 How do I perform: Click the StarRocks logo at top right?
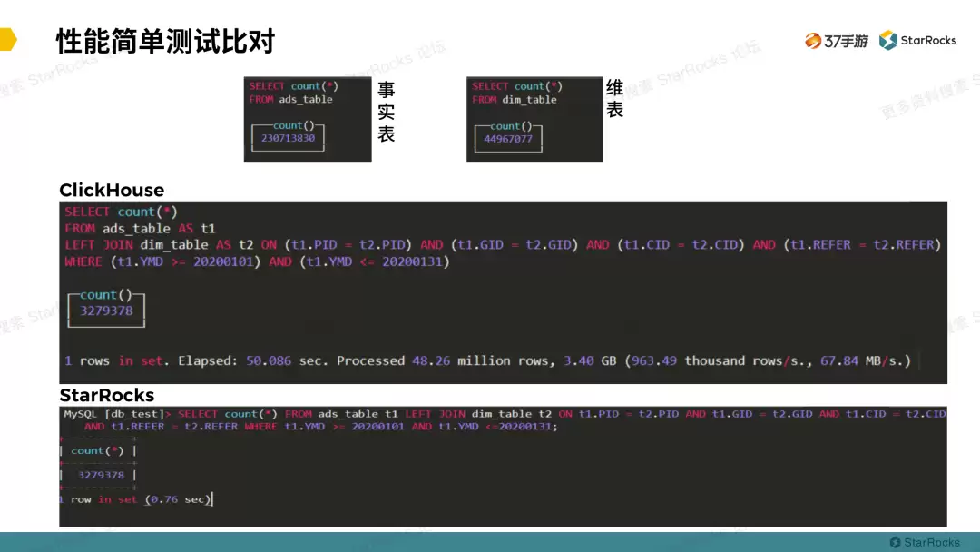click(x=917, y=41)
